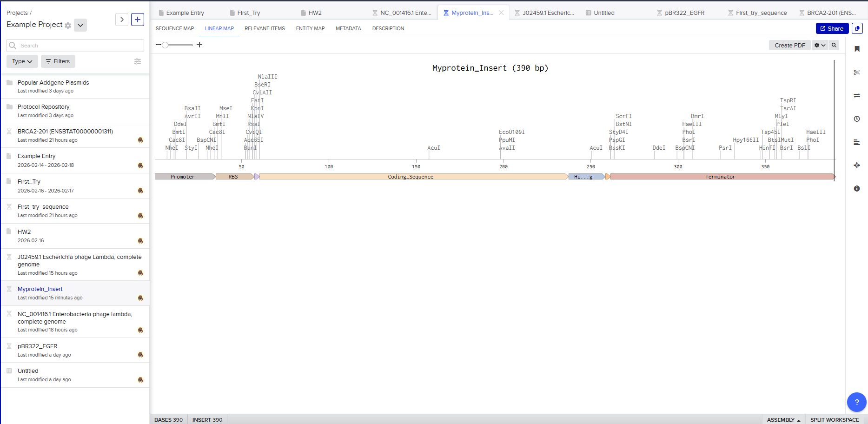868x424 pixels.
Task: Open the linear map settings gear dropdown
Action: [820, 46]
